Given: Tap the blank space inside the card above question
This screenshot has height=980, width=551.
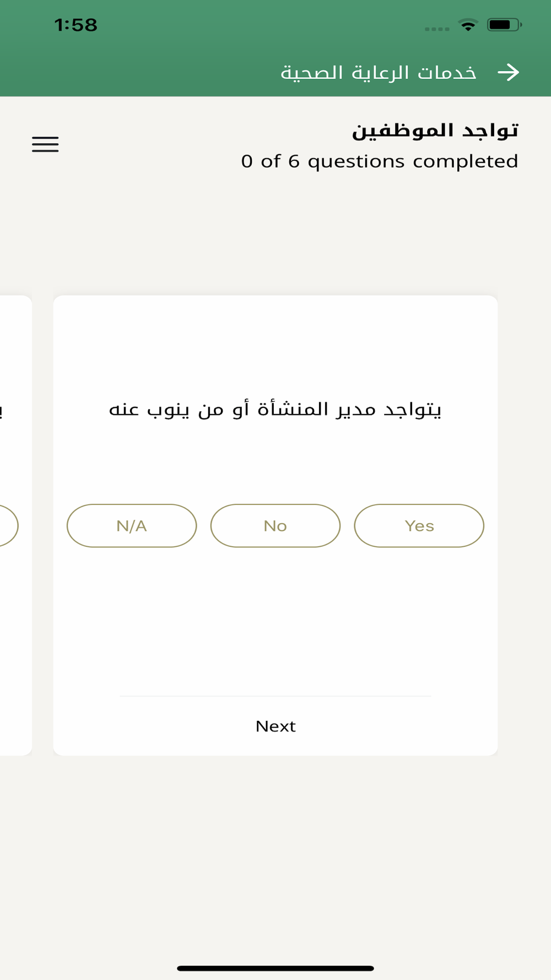Looking at the screenshot, I should tap(275, 347).
